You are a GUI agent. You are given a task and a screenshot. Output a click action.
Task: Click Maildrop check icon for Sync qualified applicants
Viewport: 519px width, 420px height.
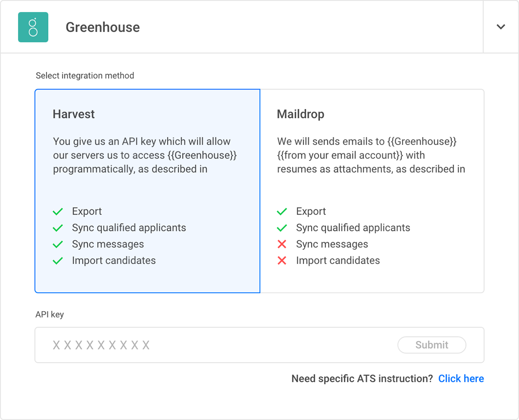[x=282, y=228]
